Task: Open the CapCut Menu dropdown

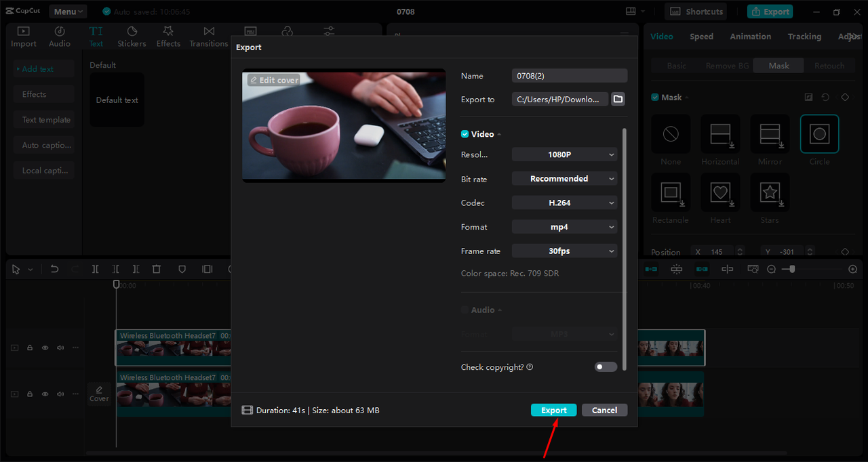Action: [68, 12]
